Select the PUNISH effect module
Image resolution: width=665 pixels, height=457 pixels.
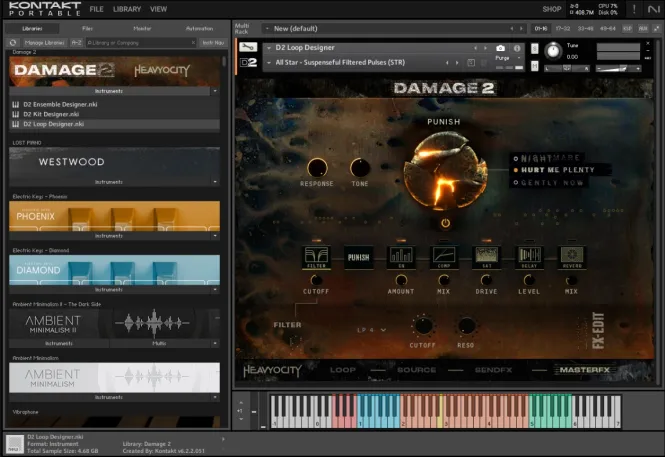click(359, 257)
